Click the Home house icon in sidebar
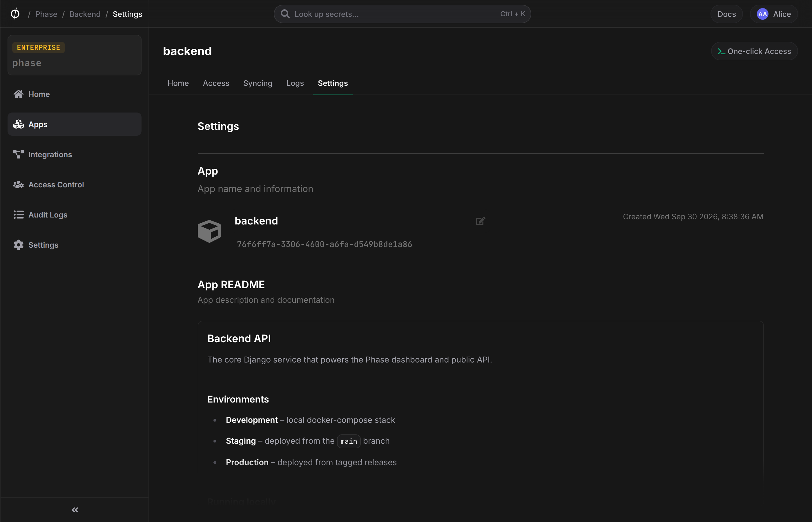 click(x=19, y=94)
